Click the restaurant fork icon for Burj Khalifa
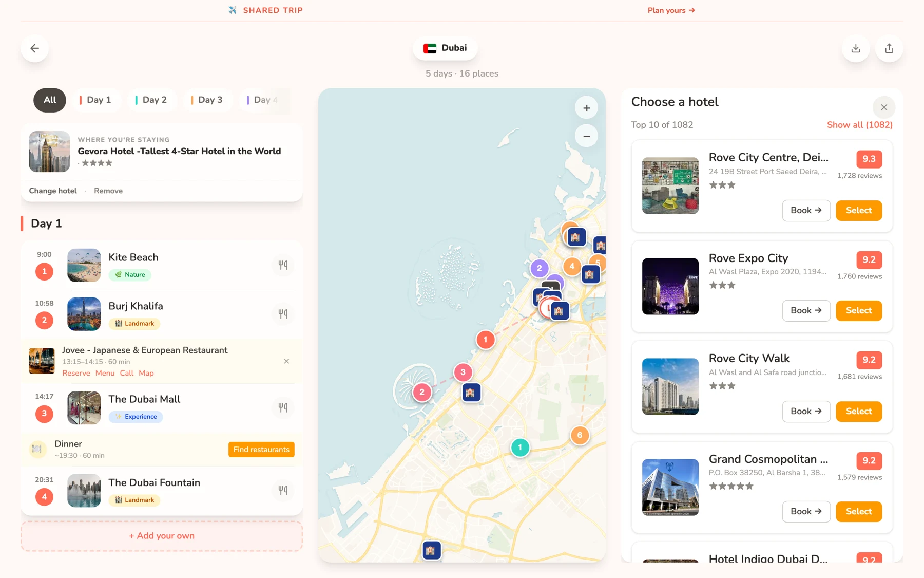The image size is (924, 578). (x=283, y=314)
